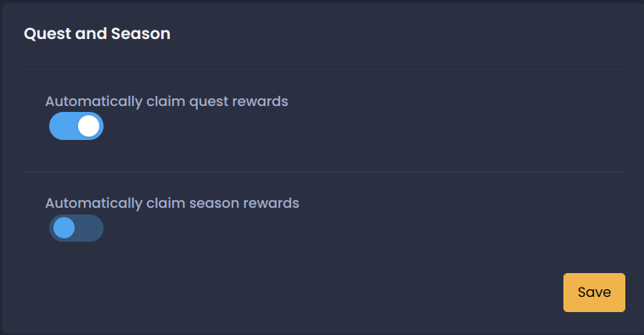644x335 pixels.
Task: Save the quest and season settings
Action: coord(594,293)
